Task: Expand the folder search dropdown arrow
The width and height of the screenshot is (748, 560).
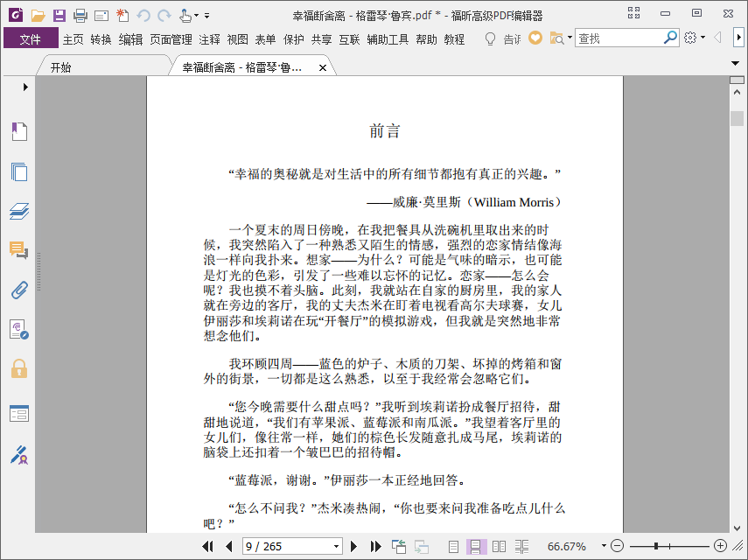Action: tap(570, 38)
